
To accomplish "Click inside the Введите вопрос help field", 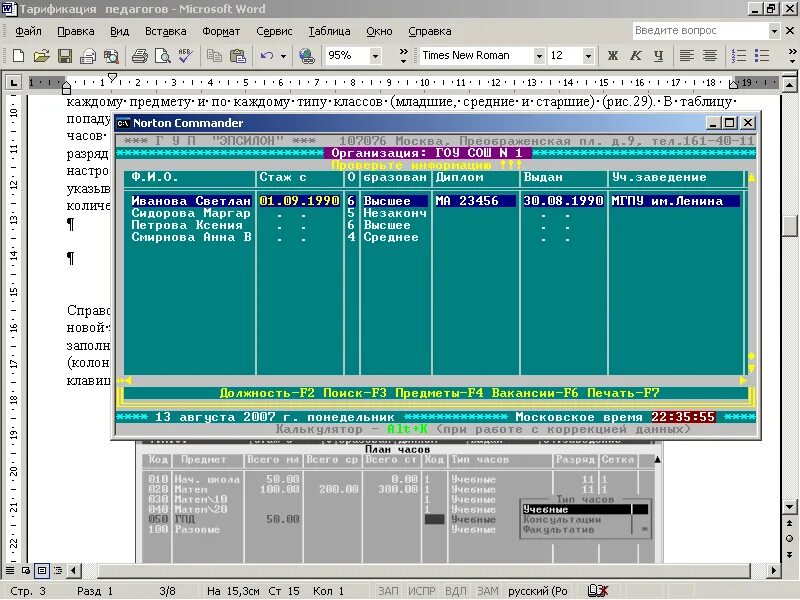I will [701, 31].
